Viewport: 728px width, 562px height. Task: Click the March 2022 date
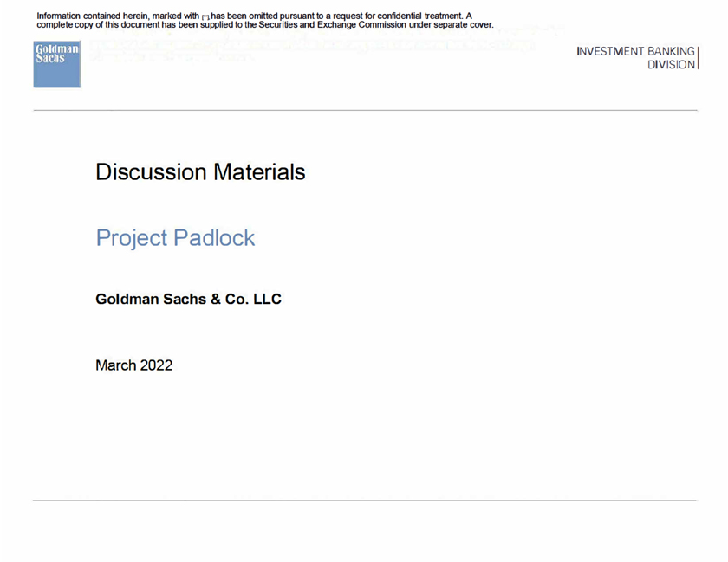(133, 365)
